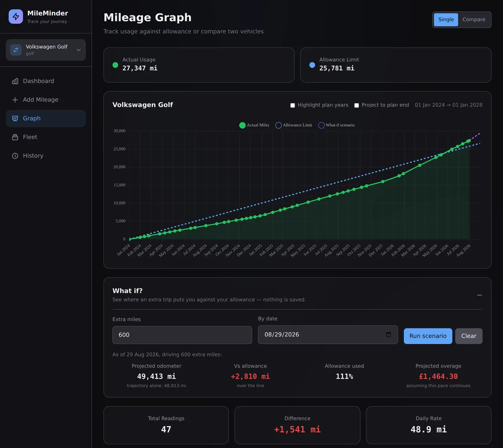Click the projected overage £1,464.30 value

click(438, 376)
